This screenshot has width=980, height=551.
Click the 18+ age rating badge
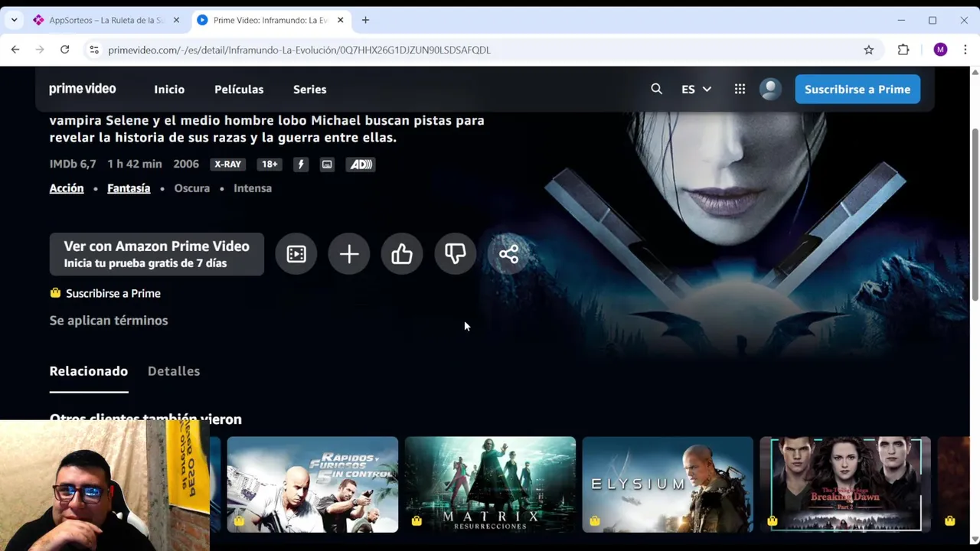point(269,164)
